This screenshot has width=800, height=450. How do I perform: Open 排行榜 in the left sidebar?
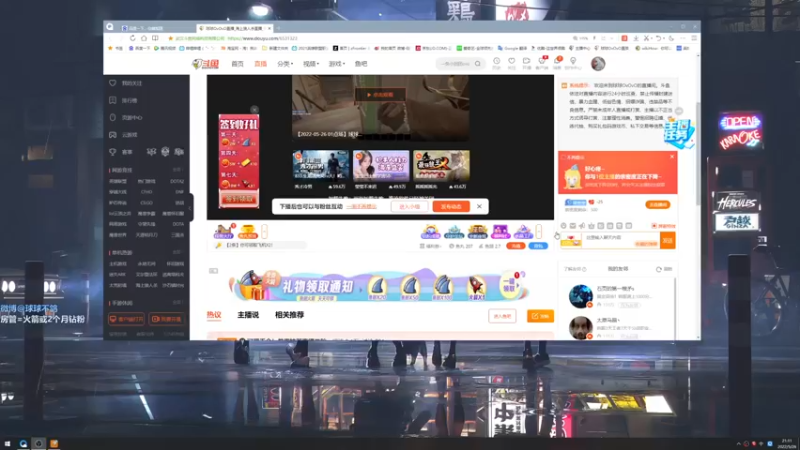pos(129,101)
